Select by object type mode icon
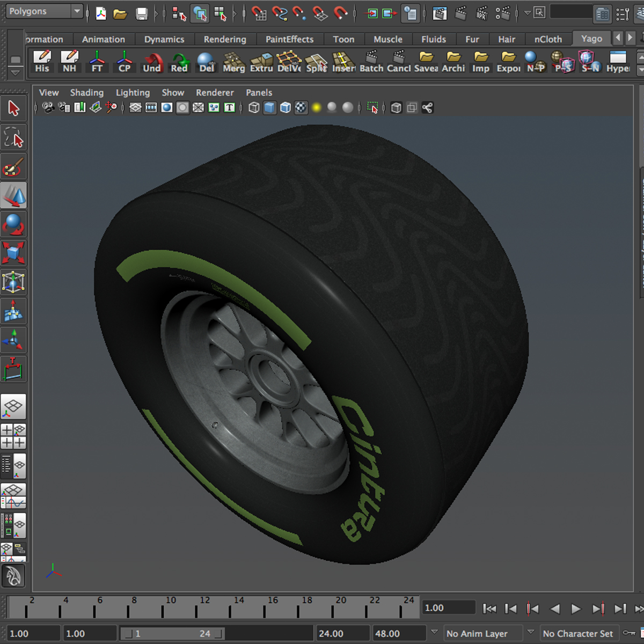 click(200, 13)
